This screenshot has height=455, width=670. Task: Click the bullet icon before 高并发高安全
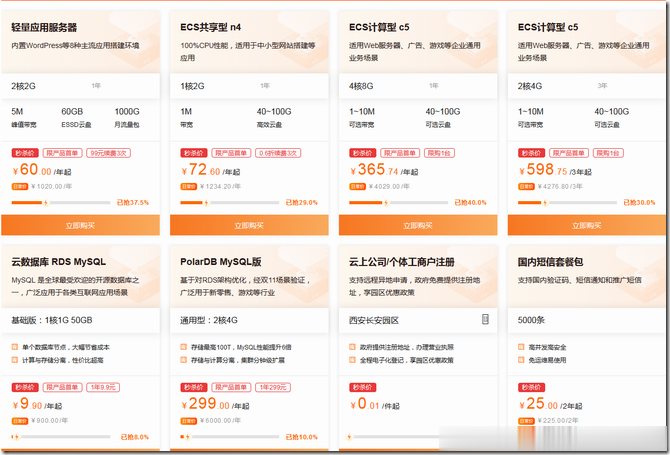pos(521,347)
